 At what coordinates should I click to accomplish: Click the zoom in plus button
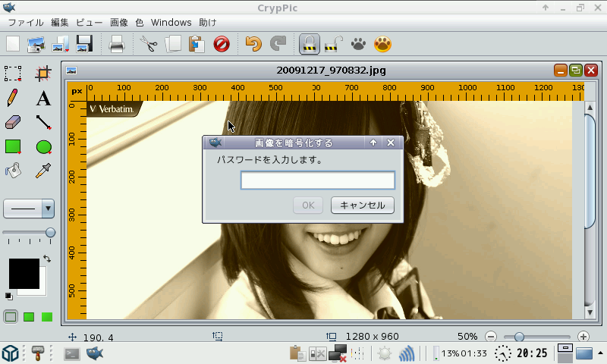(583, 336)
